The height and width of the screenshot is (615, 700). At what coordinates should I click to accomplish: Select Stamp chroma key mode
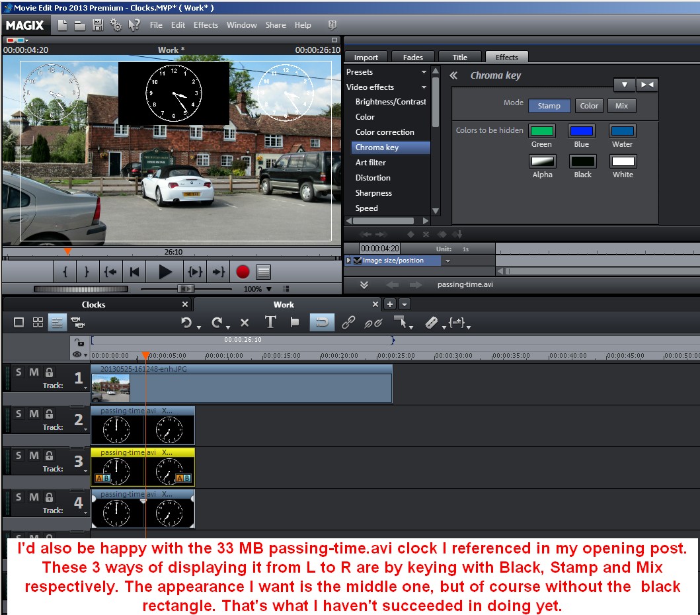click(549, 106)
